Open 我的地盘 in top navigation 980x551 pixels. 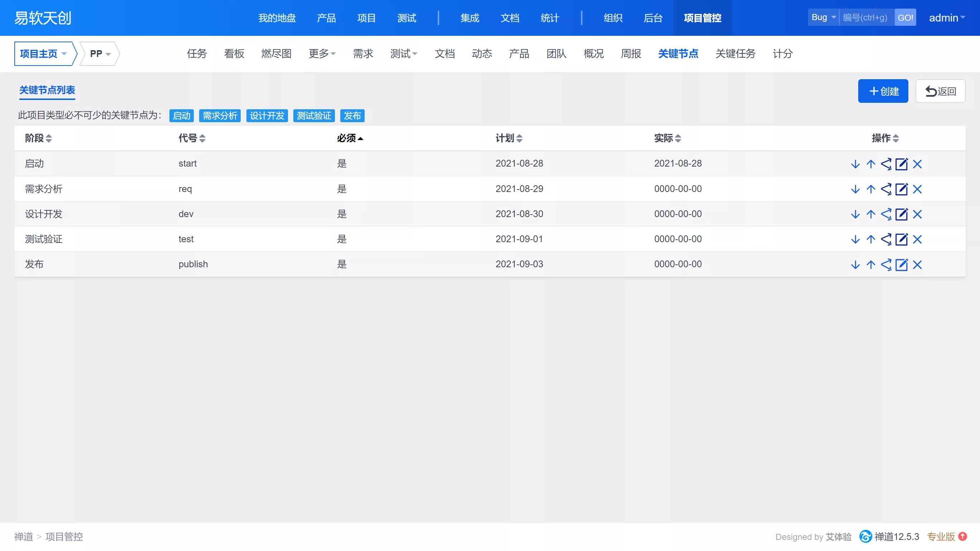[x=277, y=18]
